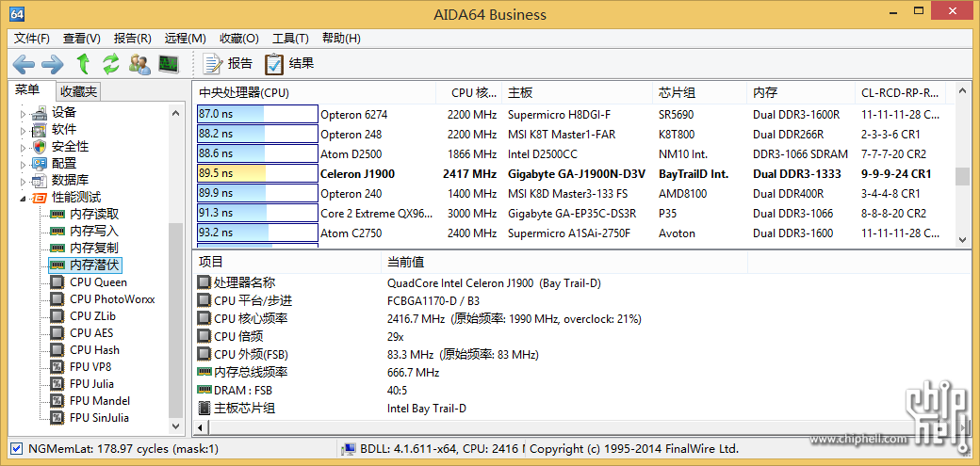980x466 pixels.
Task: Click the 当前值 column header
Action: point(564,262)
